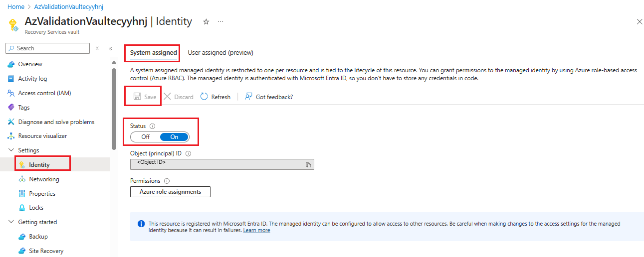
Task: Click the Permissions info icon
Action: tap(167, 181)
